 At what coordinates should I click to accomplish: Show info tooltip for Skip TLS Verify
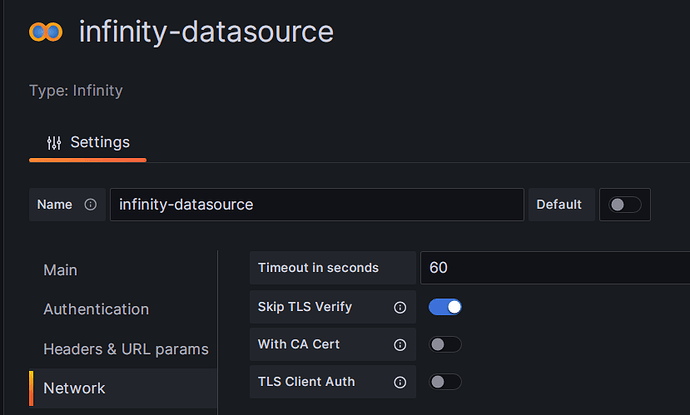pyautogui.click(x=400, y=307)
